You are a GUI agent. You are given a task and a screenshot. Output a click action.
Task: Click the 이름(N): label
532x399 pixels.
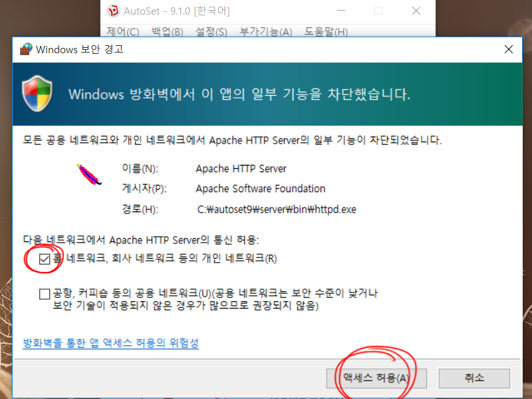click(x=140, y=169)
